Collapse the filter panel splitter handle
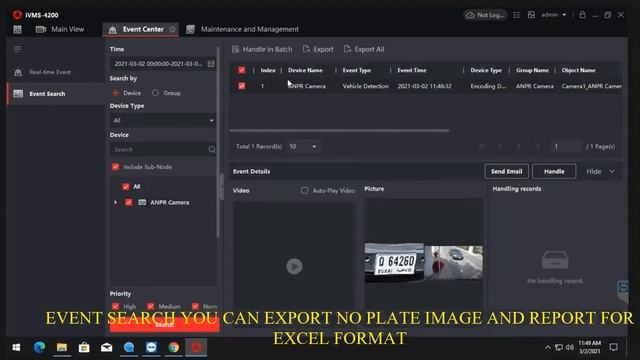 [x=222, y=187]
